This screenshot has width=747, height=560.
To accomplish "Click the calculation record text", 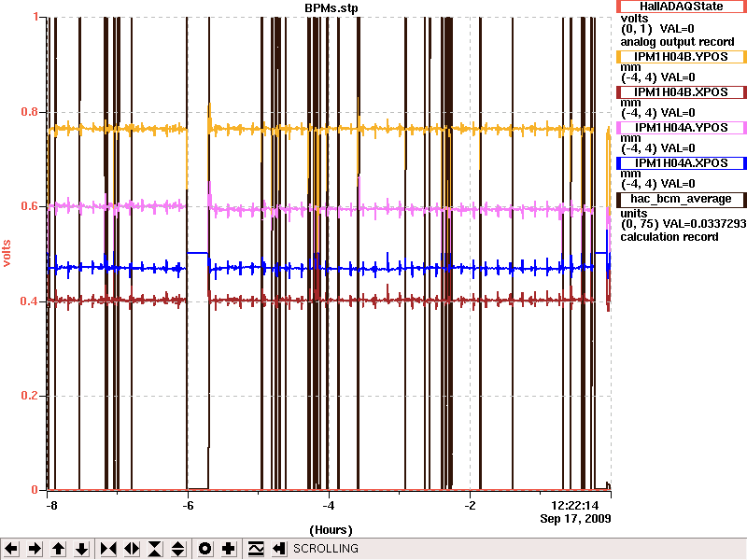I will 669,237.
